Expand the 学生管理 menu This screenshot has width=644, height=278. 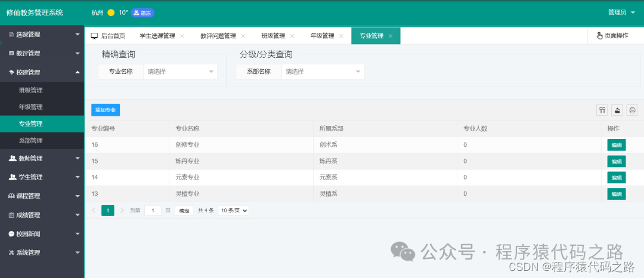pos(78,177)
